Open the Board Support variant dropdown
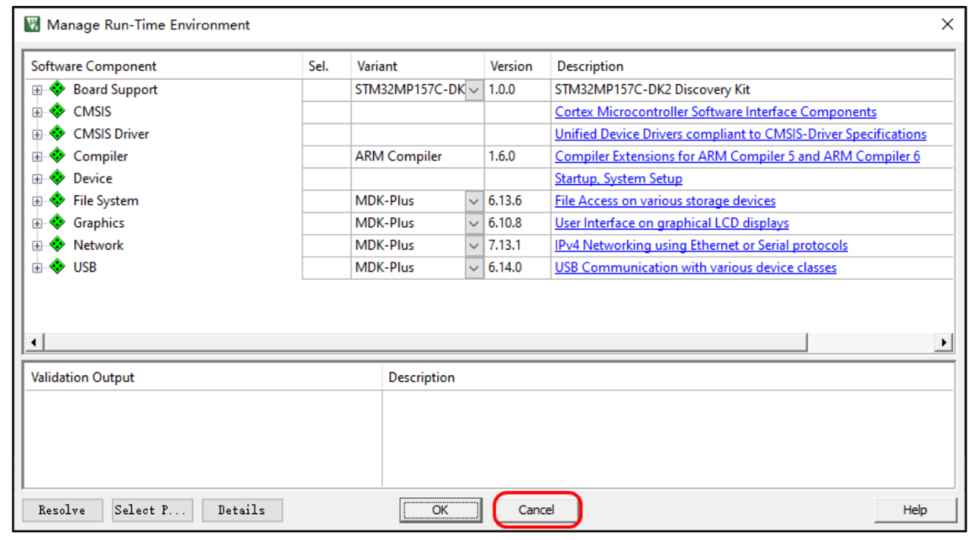This screenshot has width=980, height=540. tap(474, 90)
